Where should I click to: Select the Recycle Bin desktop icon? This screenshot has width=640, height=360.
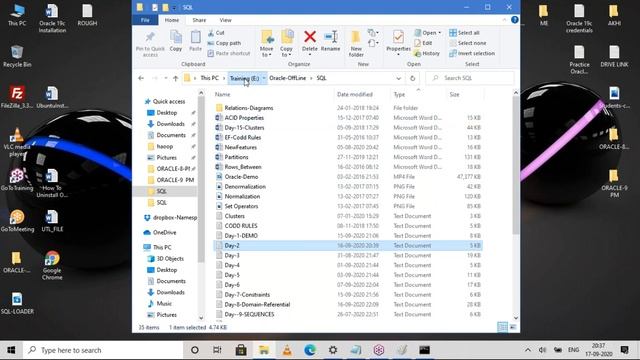[x=17, y=56]
